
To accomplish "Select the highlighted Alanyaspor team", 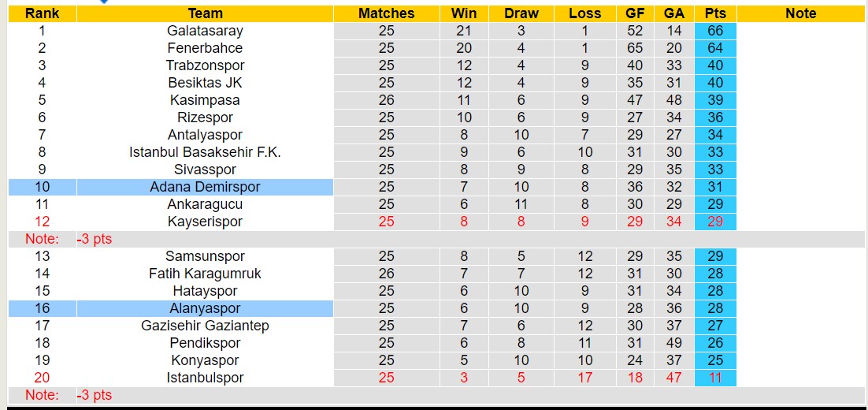I will tap(205, 308).
